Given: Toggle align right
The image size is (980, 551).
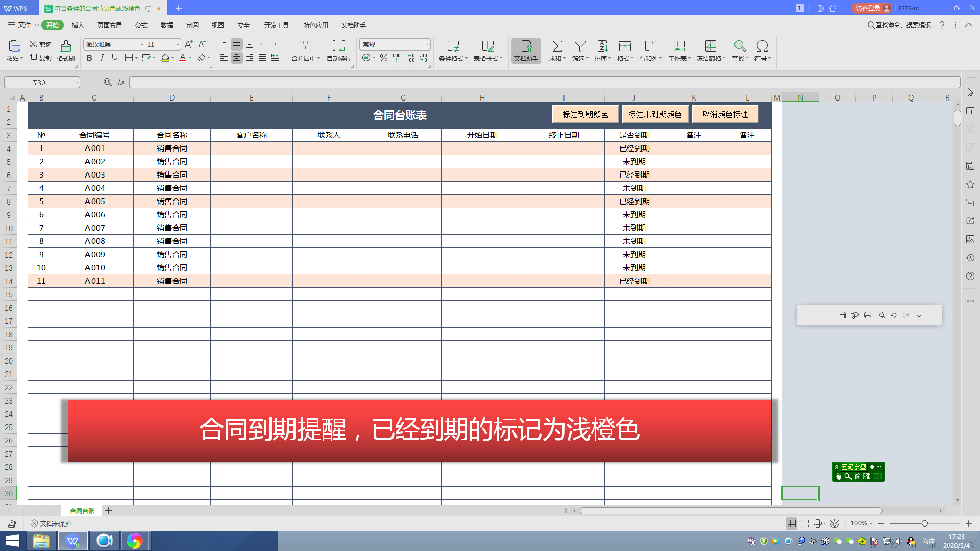Looking at the screenshot, I should click(250, 58).
